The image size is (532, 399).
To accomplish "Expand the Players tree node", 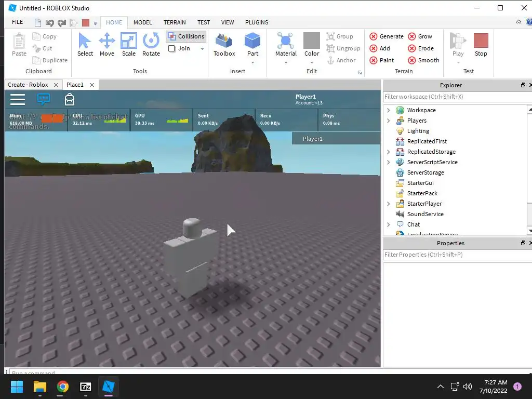I will click(389, 121).
